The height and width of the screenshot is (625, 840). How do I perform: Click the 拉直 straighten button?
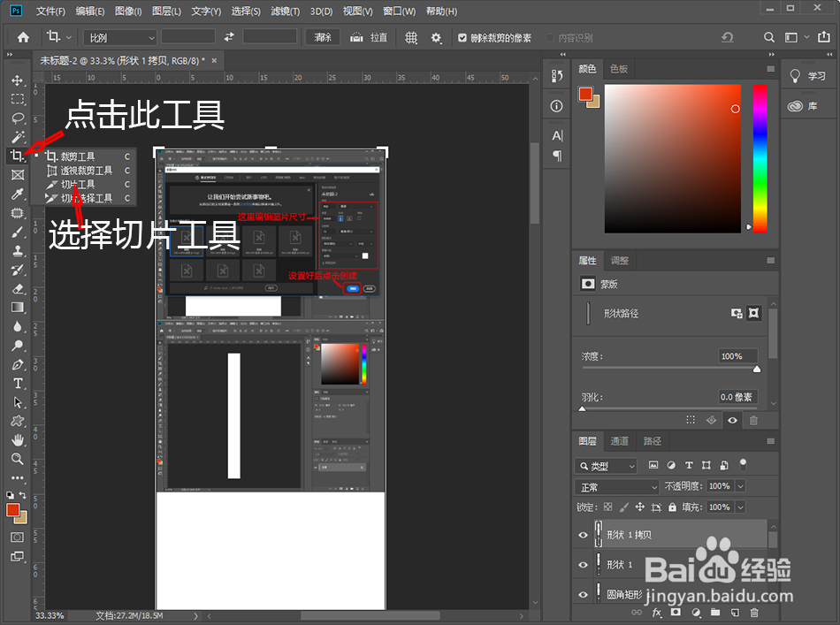coord(369,37)
